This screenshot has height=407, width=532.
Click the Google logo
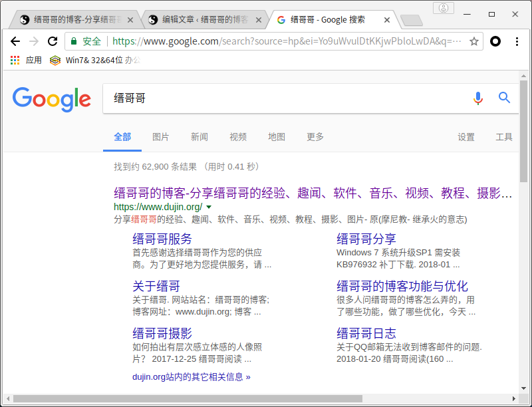52,99
